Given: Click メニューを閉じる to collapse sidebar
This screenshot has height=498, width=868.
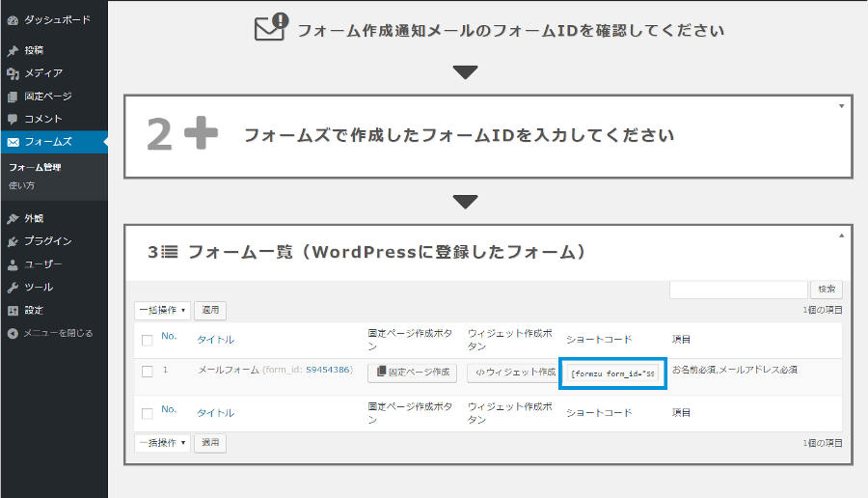Looking at the screenshot, I should (x=58, y=334).
